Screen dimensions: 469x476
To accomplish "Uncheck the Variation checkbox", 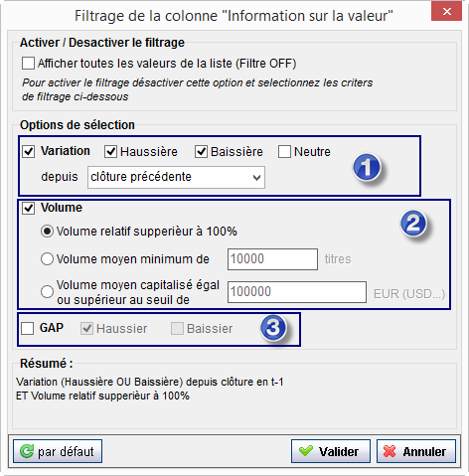I will (x=29, y=152).
